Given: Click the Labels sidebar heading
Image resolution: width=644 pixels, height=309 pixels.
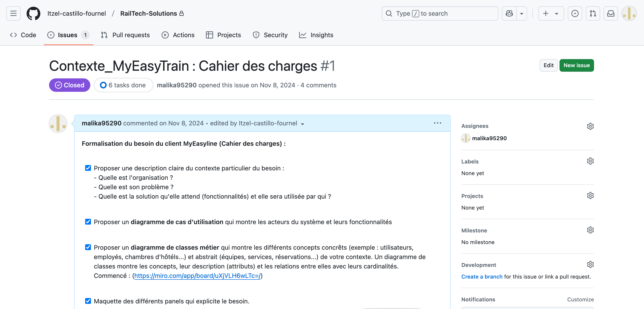Looking at the screenshot, I should 470,162.
